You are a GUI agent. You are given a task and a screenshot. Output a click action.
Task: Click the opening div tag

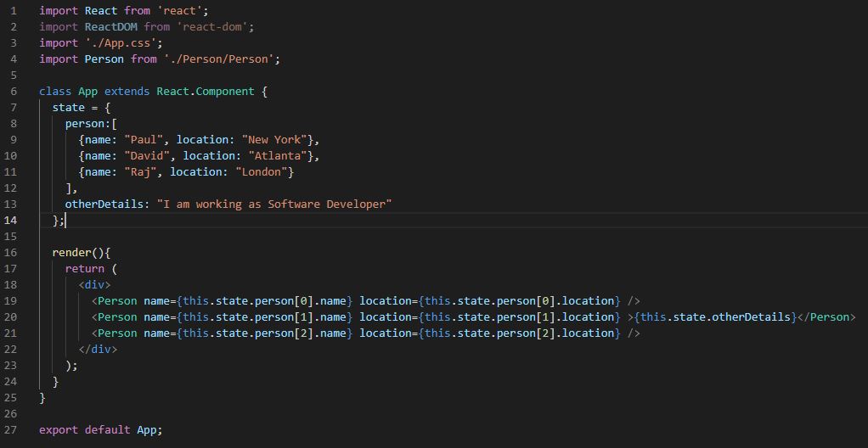click(x=94, y=285)
